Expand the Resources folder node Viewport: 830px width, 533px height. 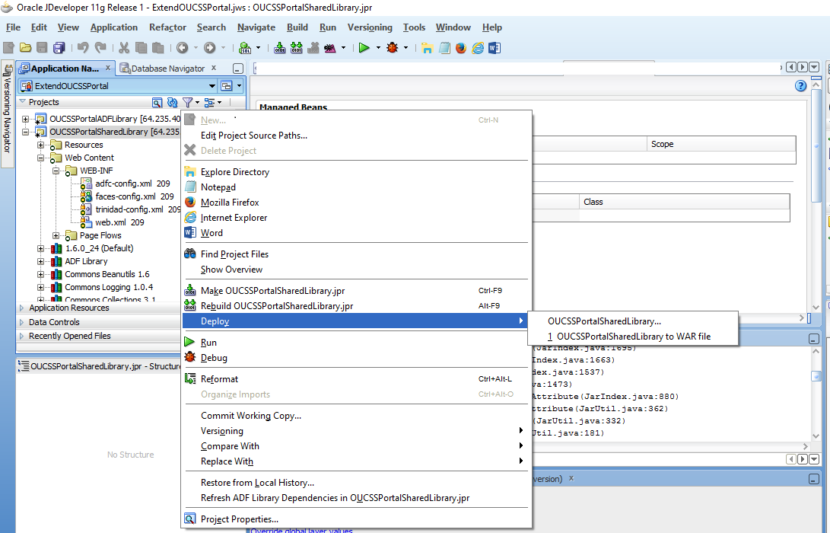tap(40, 145)
